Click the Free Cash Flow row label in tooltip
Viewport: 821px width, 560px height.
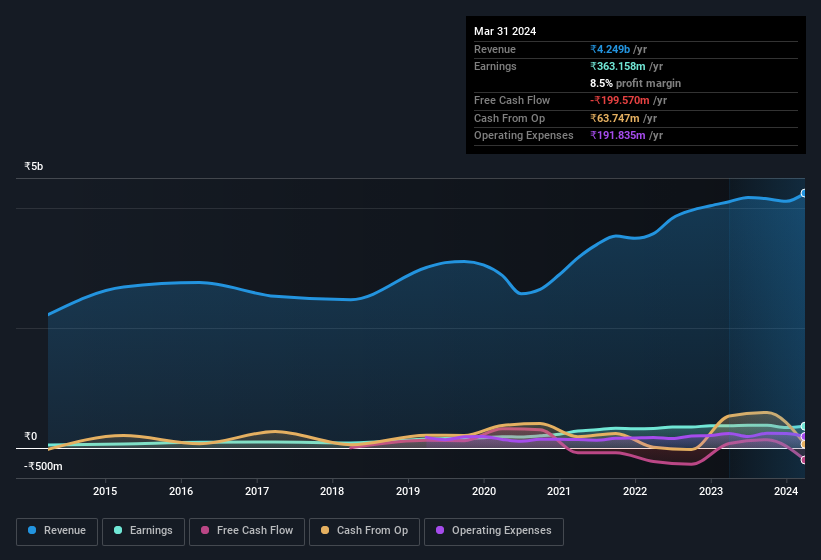(x=512, y=100)
